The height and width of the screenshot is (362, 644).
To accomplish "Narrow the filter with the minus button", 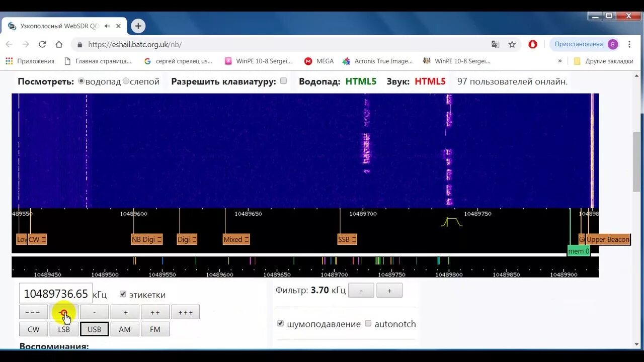I will (x=361, y=291).
